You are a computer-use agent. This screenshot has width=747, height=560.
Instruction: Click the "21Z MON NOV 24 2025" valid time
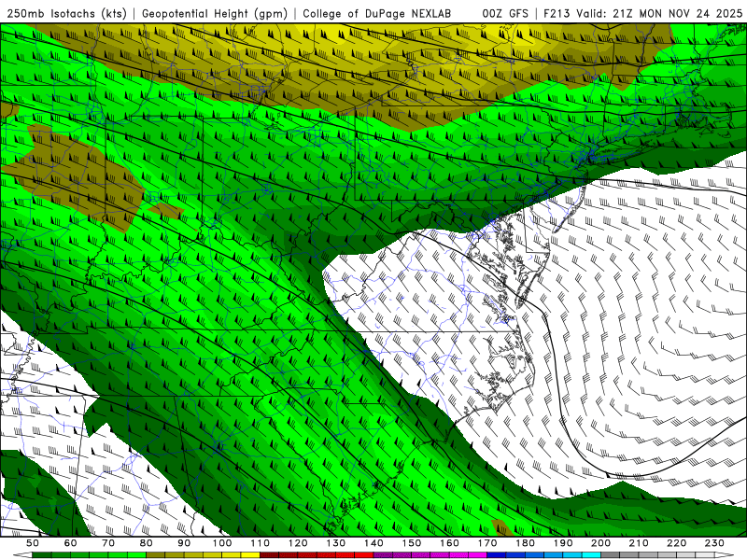pos(678,14)
